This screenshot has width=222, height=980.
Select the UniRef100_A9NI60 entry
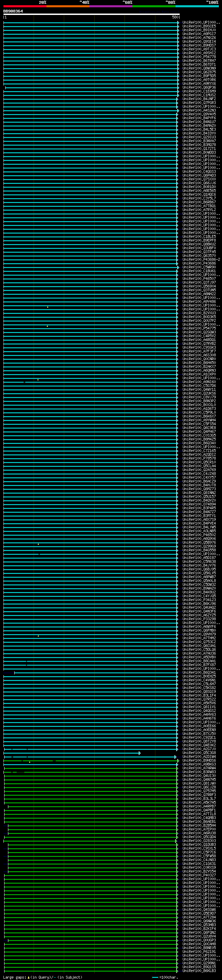pos(199,382)
